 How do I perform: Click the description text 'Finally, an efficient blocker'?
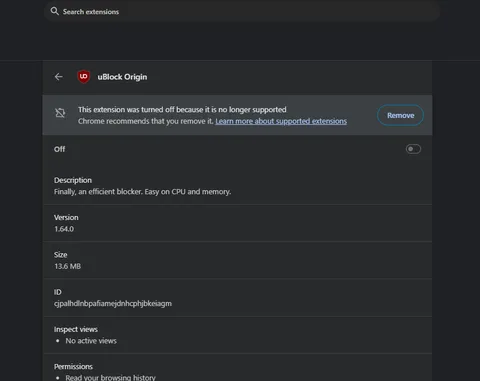(142, 192)
